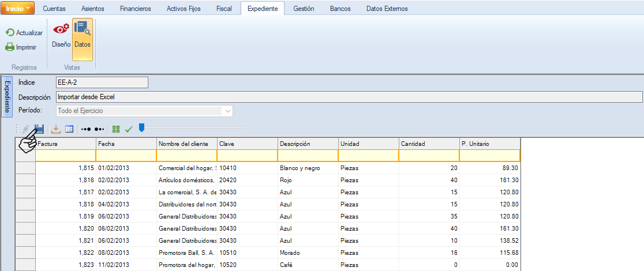This screenshot has height=271, width=644.
Task: Open the Financieros tab
Action: point(135,9)
